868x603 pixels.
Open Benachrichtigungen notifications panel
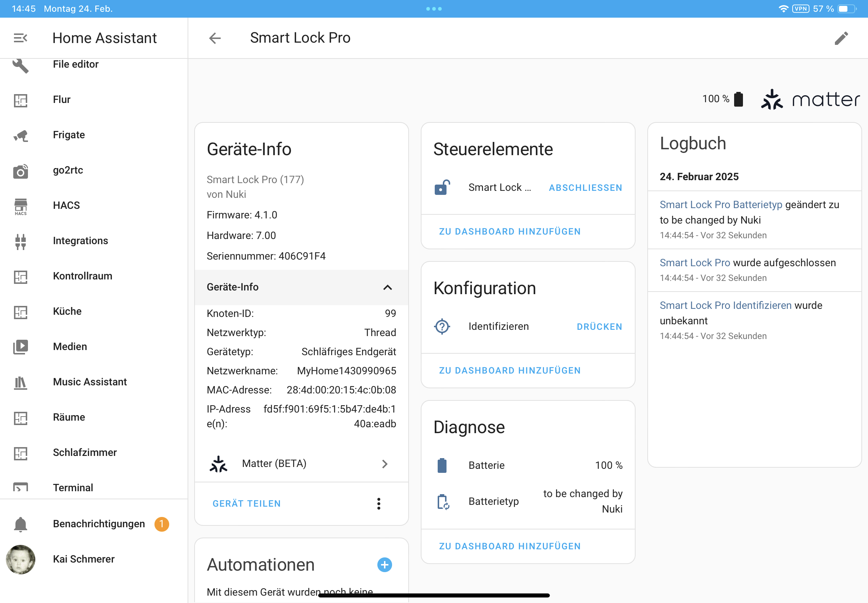click(x=99, y=524)
